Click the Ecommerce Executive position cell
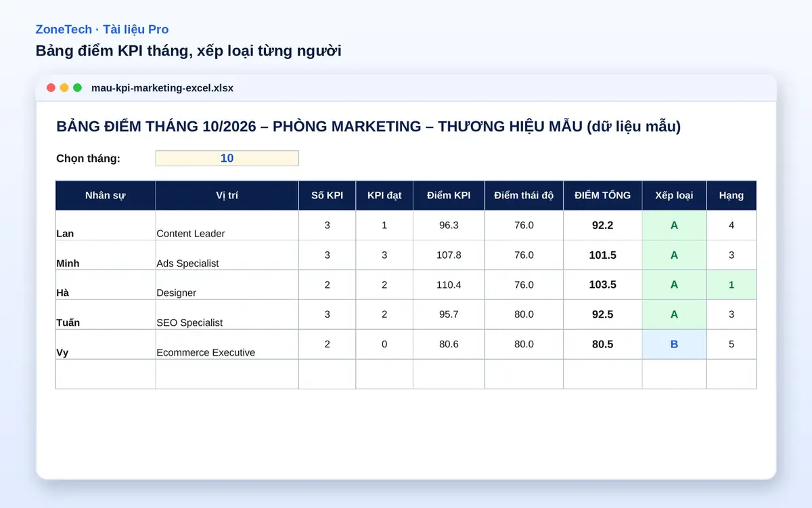This screenshot has height=508, width=812. coord(227,345)
